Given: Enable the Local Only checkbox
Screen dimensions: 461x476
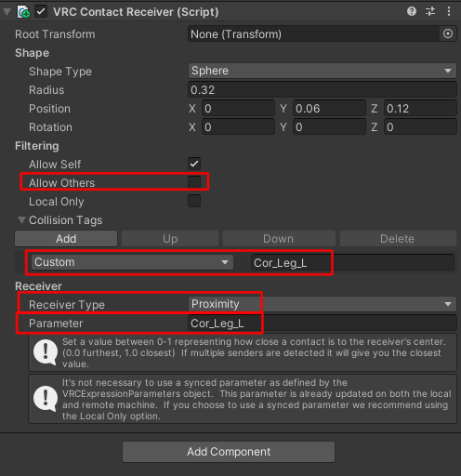Looking at the screenshot, I should pyautogui.click(x=194, y=201).
